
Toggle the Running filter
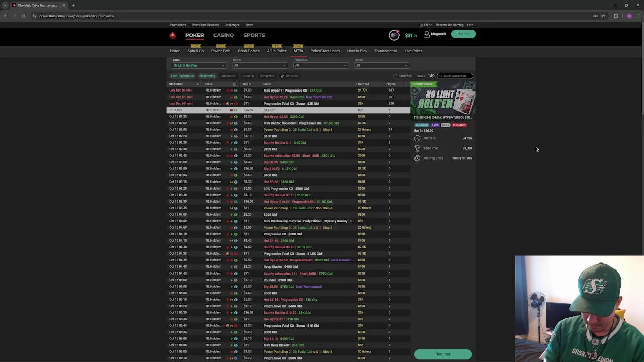pyautogui.click(x=248, y=76)
